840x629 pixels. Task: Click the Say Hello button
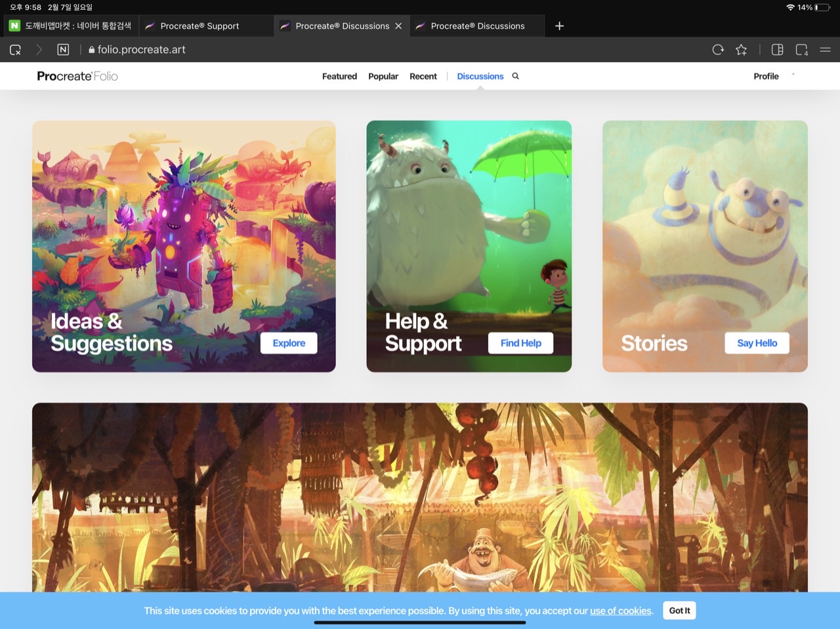tap(757, 343)
